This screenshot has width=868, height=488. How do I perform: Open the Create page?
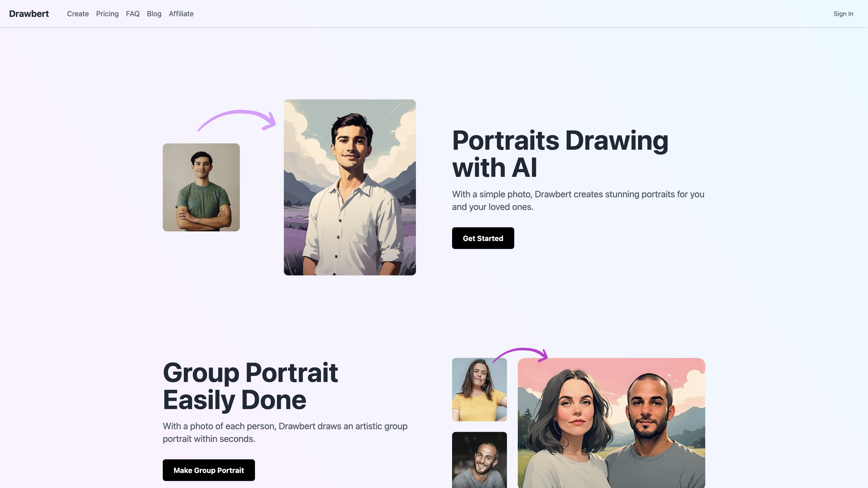pos(77,14)
